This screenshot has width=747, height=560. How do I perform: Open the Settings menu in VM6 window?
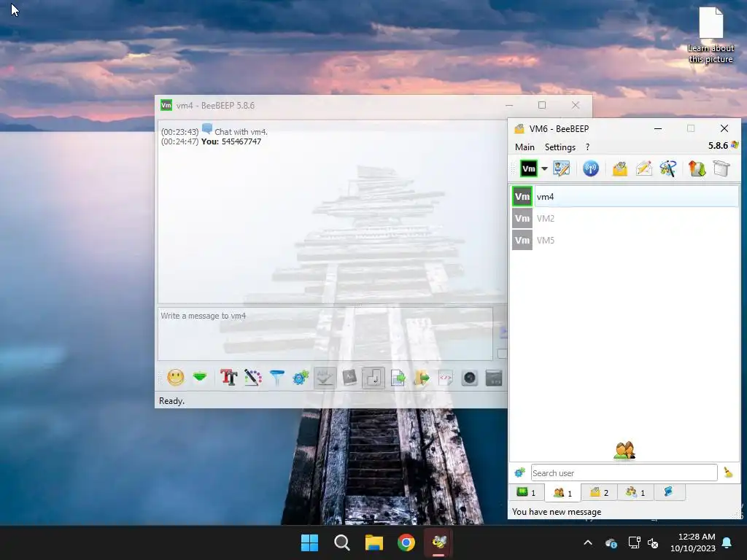coord(560,147)
